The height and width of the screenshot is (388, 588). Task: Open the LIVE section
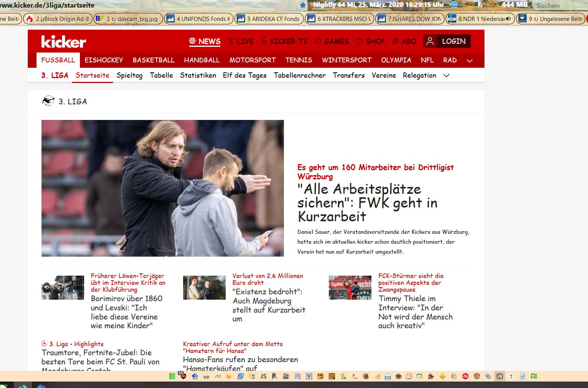pos(241,42)
